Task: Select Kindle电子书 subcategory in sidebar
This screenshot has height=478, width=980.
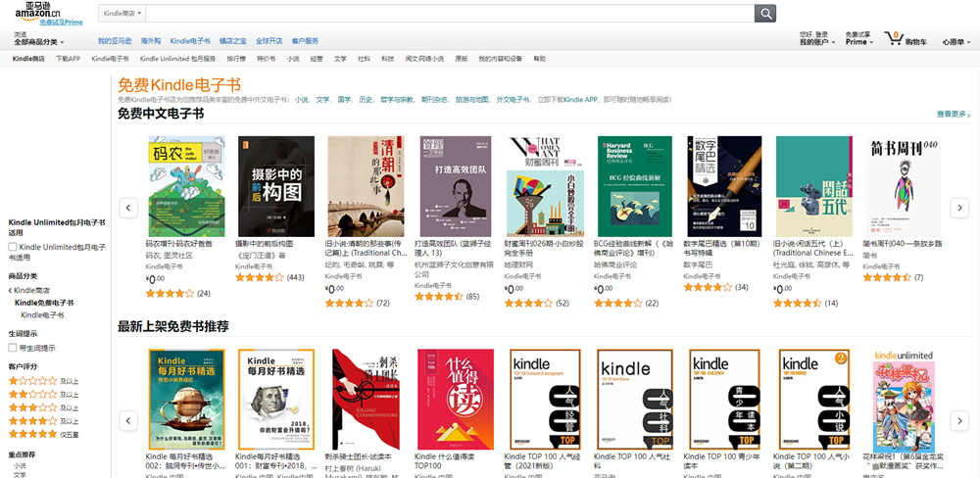Action: pos(42,315)
